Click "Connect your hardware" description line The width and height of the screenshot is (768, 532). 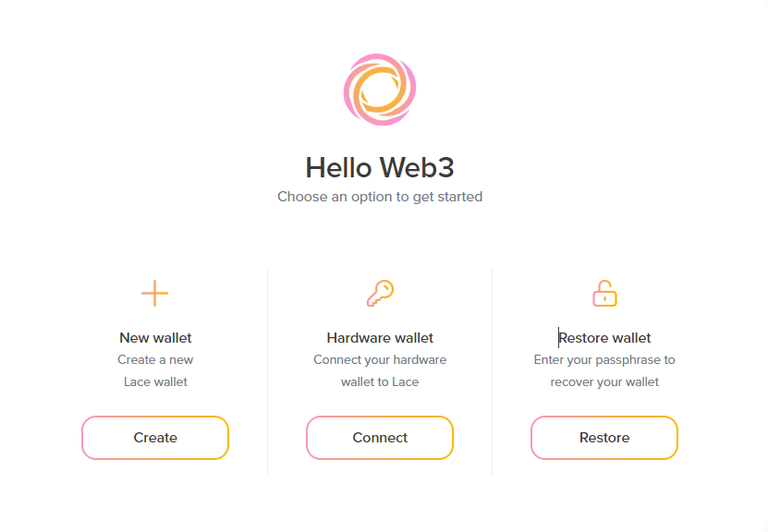click(380, 360)
